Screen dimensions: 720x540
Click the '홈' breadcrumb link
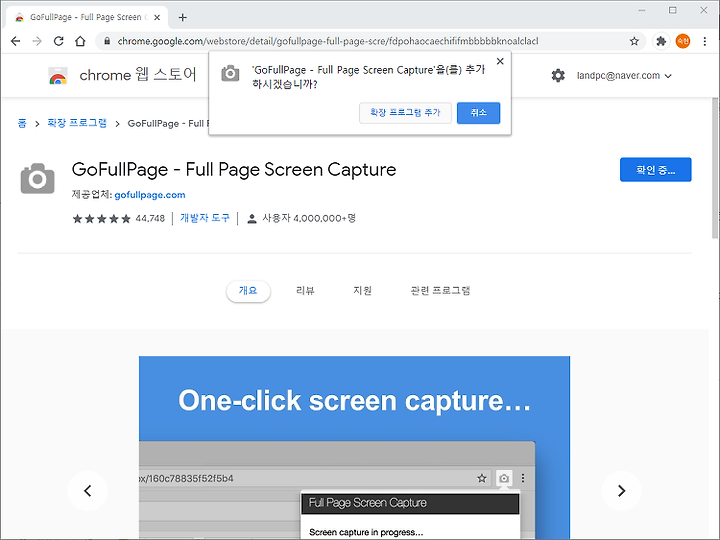click(22, 123)
